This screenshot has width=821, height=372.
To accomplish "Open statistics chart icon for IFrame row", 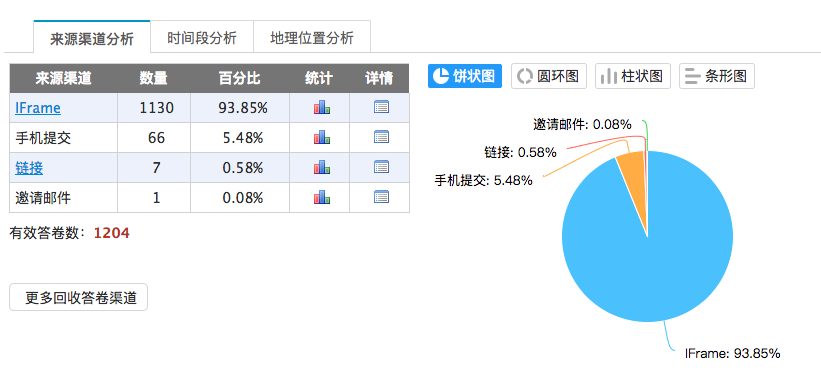I will point(321,108).
